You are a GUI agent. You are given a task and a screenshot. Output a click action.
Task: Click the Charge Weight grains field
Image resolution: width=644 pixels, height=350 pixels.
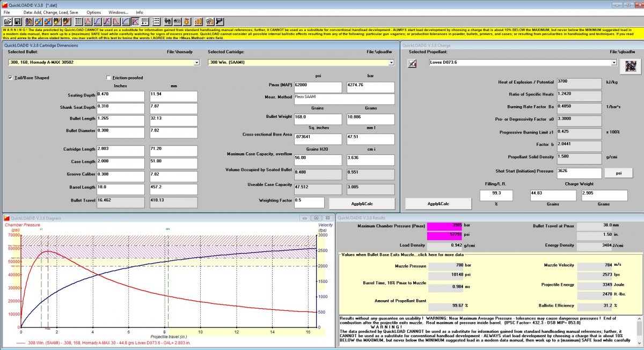point(552,195)
